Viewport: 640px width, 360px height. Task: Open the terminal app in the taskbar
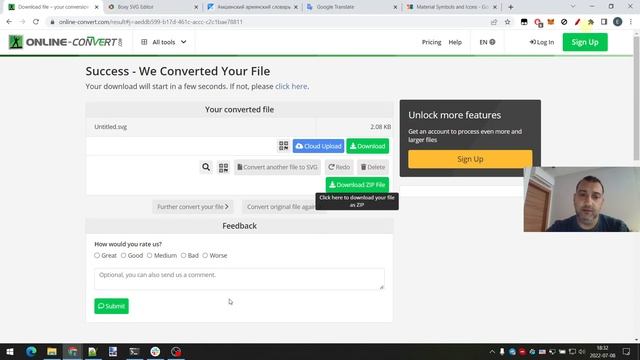[x=134, y=351]
